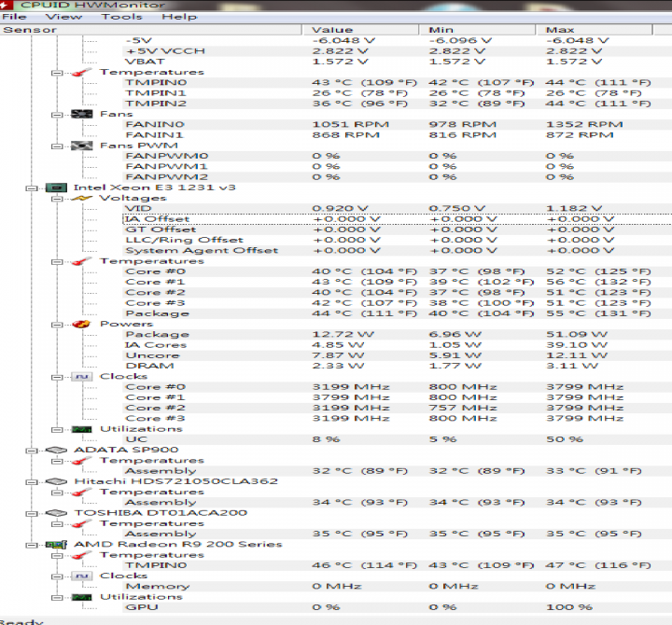The width and height of the screenshot is (672, 625).
Task: Click the ADATA SP900 drive icon
Action: click(x=56, y=450)
